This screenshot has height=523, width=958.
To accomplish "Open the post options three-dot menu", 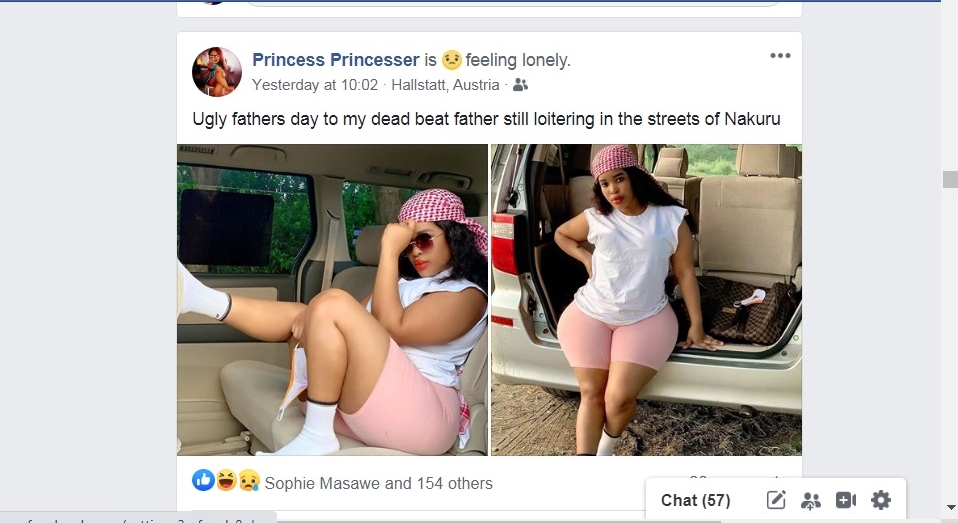I will 780,56.
